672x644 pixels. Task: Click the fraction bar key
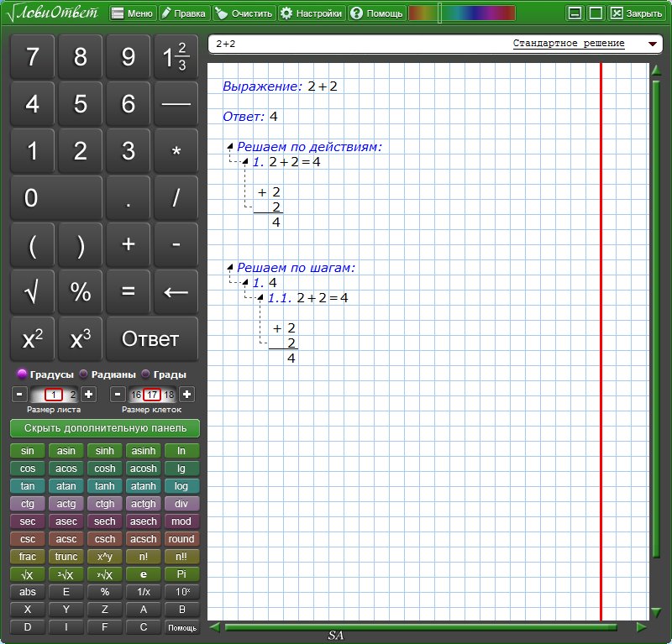tap(176, 104)
